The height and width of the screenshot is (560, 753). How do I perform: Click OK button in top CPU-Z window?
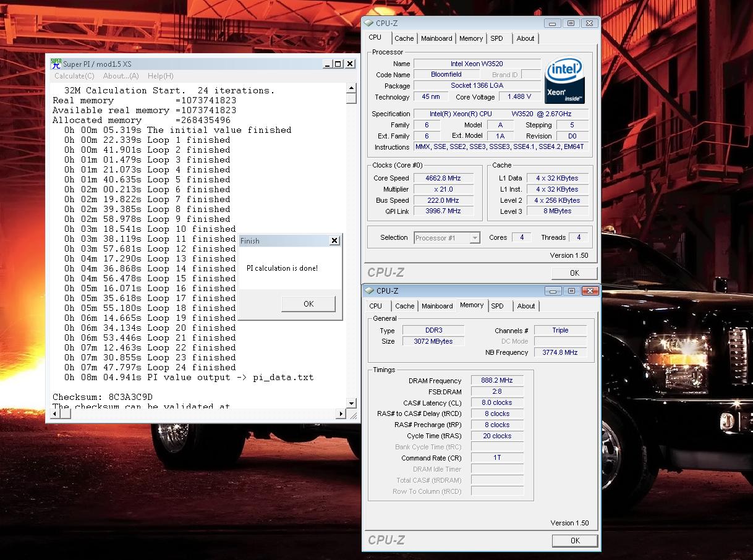tap(574, 273)
